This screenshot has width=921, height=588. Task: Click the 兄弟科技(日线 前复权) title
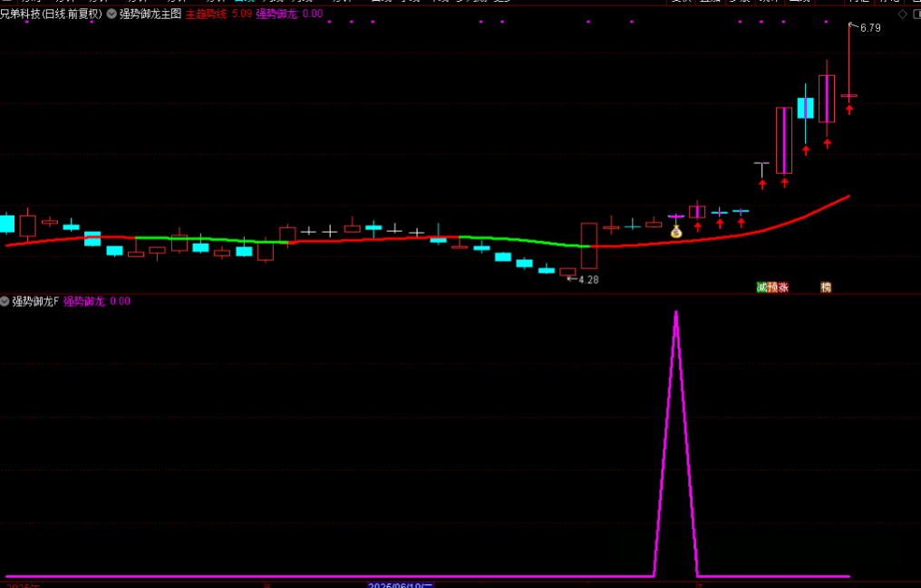tap(51, 14)
